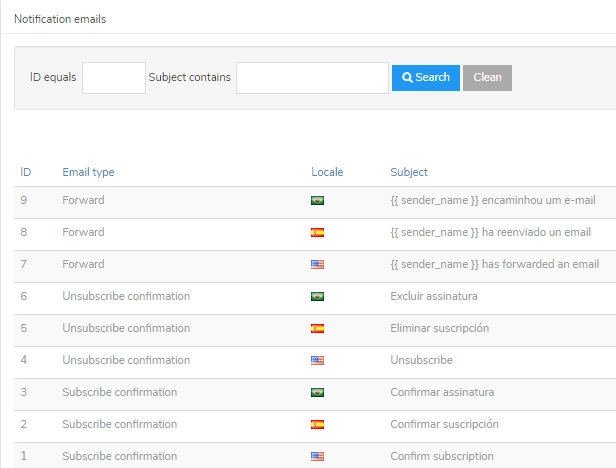Click the 'Notification emails' page heading
616x468 pixels.
60,19
